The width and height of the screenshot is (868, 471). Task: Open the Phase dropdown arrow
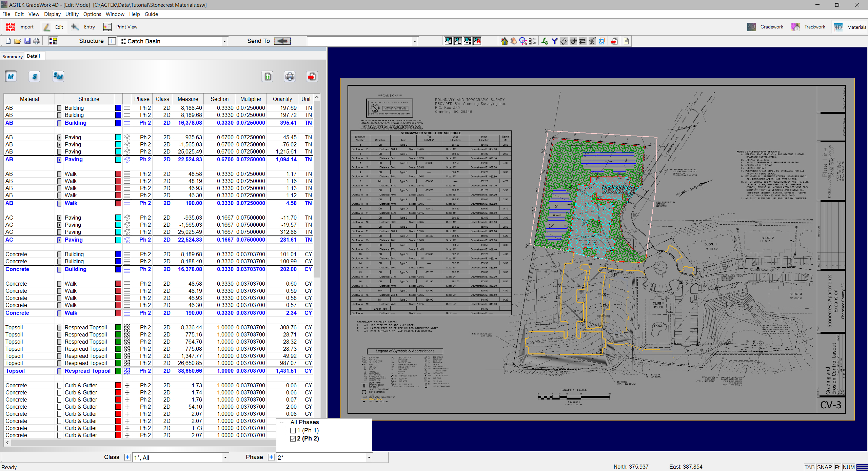pyautogui.click(x=369, y=458)
